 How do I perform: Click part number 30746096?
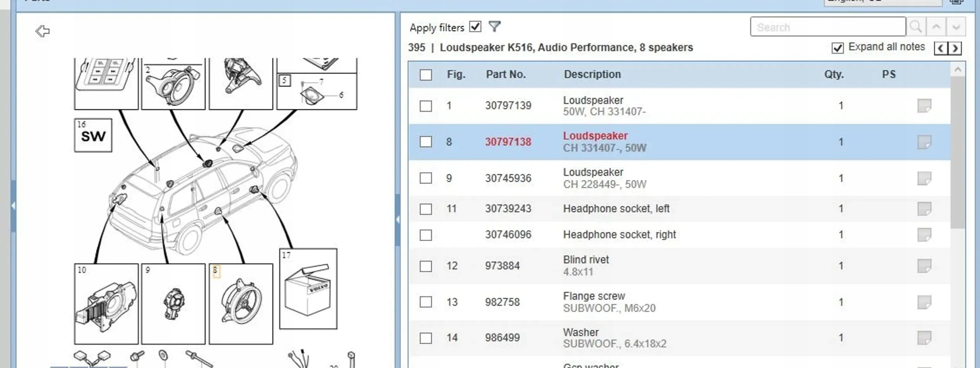click(508, 235)
